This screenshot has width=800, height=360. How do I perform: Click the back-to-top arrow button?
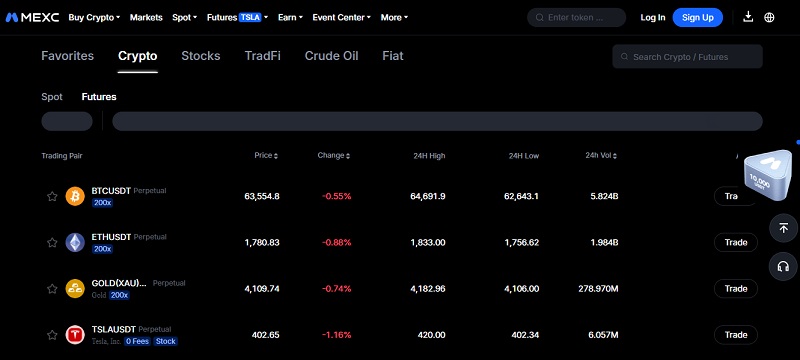(783, 228)
